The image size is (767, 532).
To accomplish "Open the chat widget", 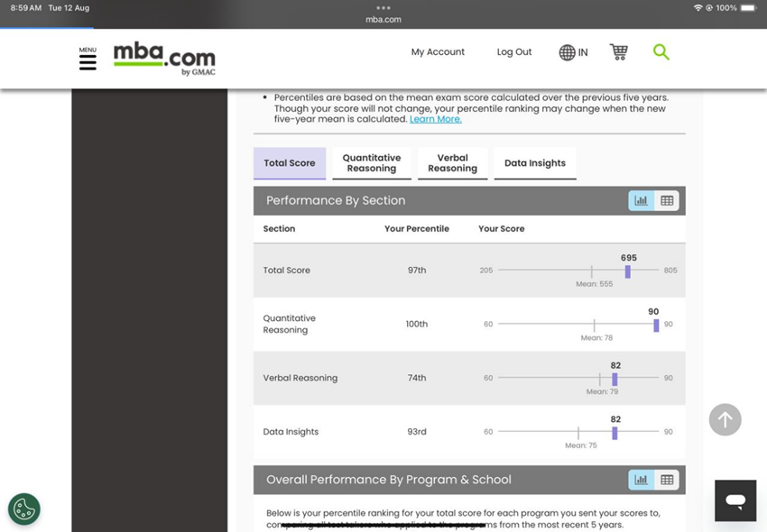I will [x=735, y=500].
